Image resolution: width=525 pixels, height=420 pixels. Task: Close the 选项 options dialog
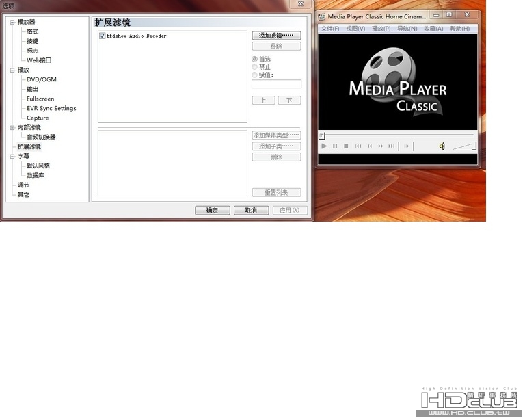pos(301,4)
